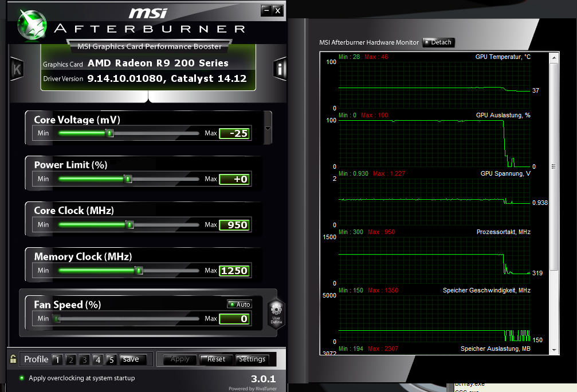Click the Fan Speed slider handle
577x392 pixels.
pos(57,319)
